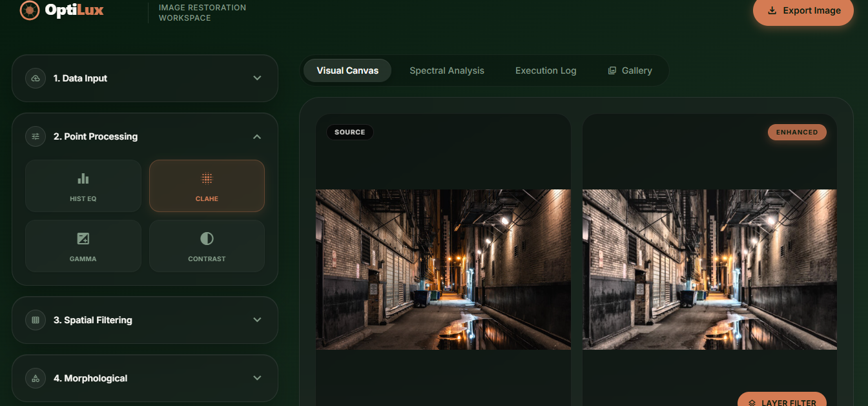Expand the 3. Spatial Filtering section

click(x=145, y=320)
